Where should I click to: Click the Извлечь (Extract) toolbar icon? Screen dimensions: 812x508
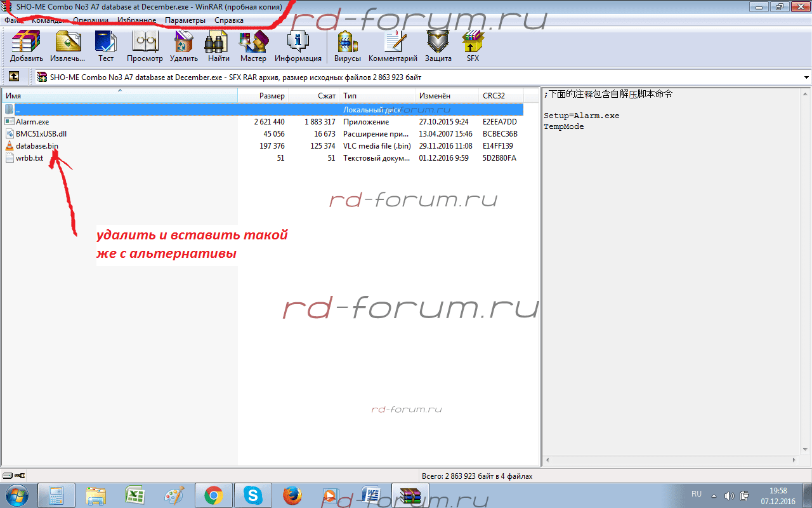68,46
